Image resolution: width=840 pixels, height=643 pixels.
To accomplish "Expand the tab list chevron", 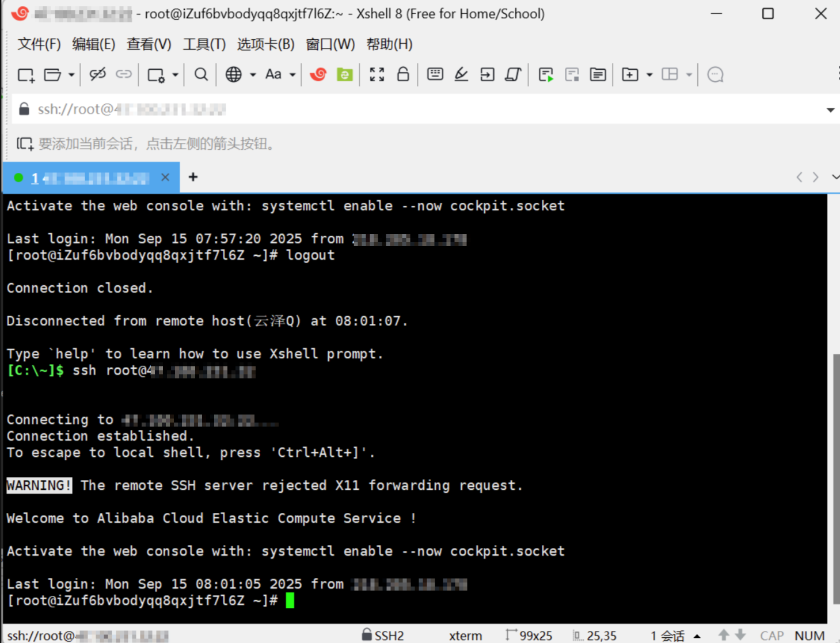I will [835, 177].
